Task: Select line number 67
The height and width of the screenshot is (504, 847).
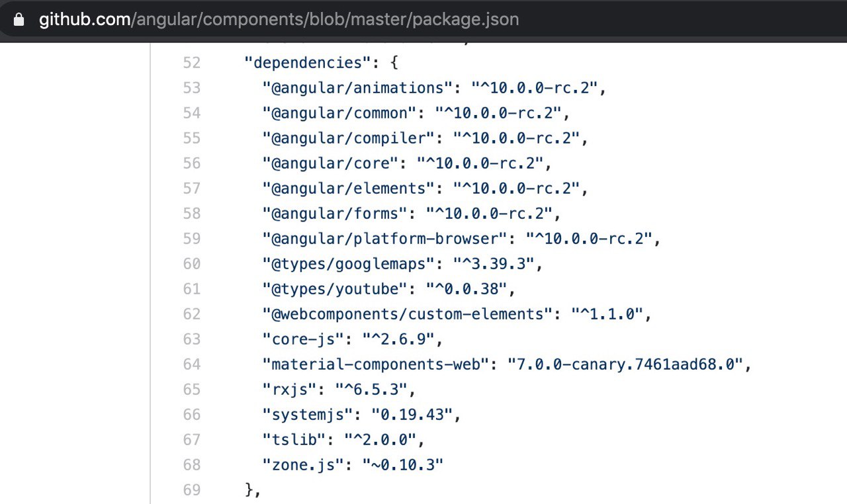Action: tap(192, 440)
